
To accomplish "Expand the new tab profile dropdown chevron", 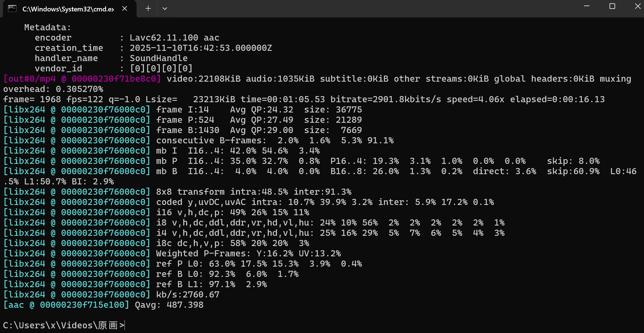I will (x=165, y=9).
